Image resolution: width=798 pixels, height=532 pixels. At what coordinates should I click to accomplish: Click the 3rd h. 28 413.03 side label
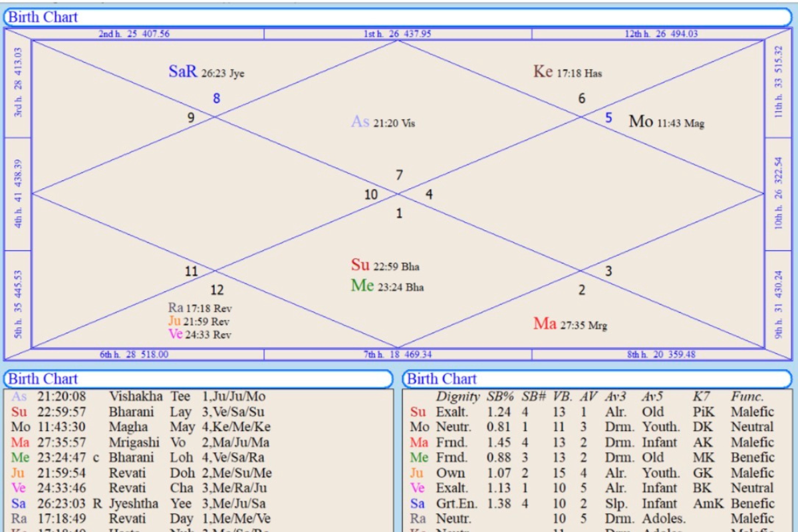click(18, 83)
